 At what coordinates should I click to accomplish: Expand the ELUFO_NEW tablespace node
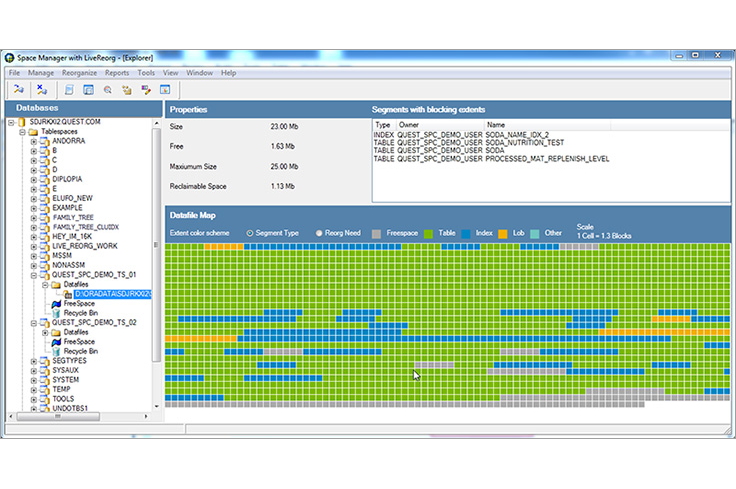[x=34, y=199]
